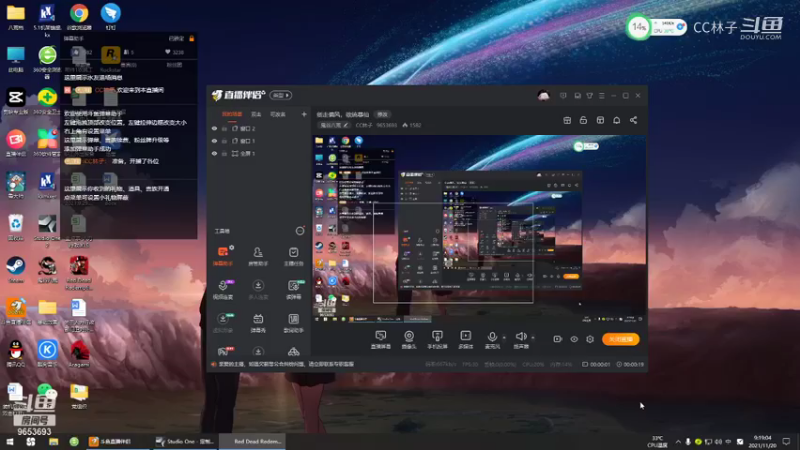Hide the 窗口 2 source
Viewport: 800px width, 450px height.
pyautogui.click(x=214, y=129)
